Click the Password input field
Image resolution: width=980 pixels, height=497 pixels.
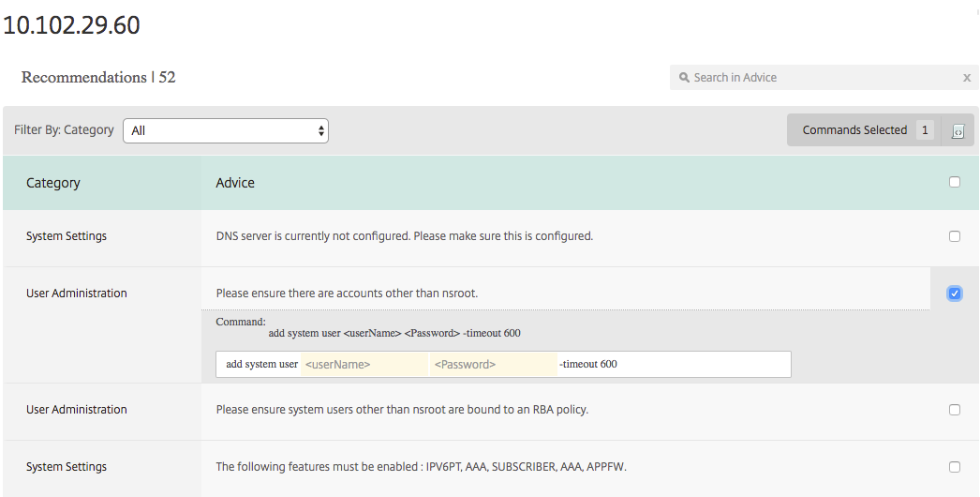pyautogui.click(x=493, y=364)
